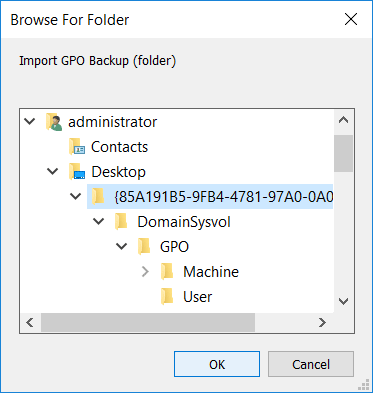This screenshot has height=393, width=373.
Task: Collapse the administrator tree node
Action: (x=30, y=121)
